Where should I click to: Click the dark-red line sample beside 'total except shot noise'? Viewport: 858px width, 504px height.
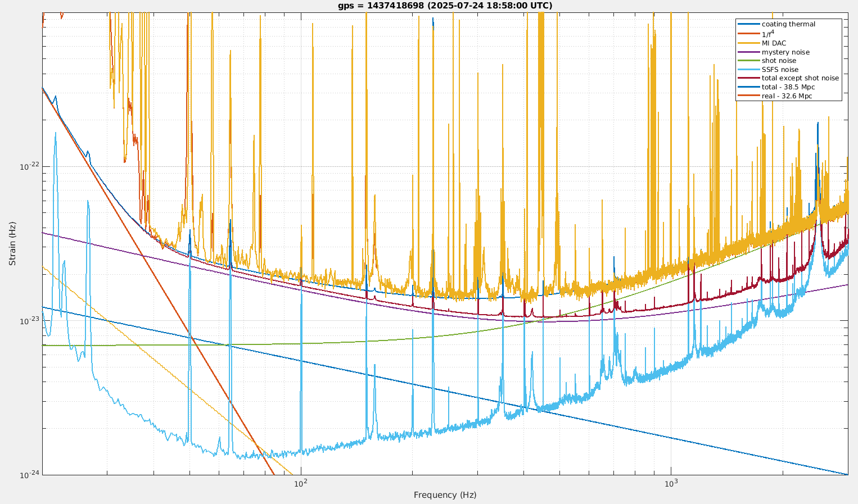tap(748, 78)
